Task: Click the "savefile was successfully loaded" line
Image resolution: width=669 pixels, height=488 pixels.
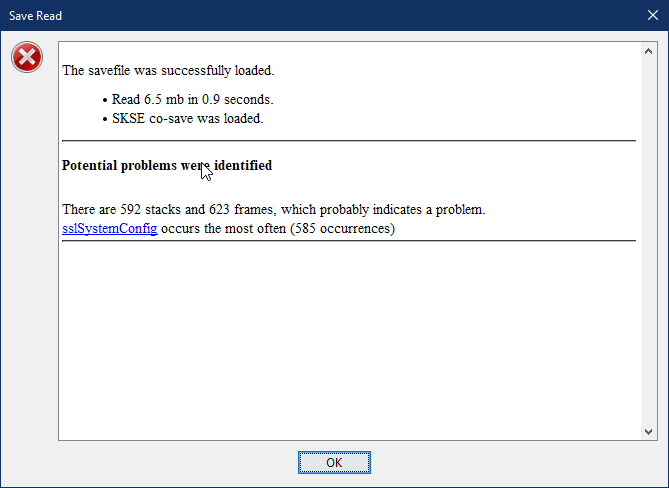Action: point(168,70)
